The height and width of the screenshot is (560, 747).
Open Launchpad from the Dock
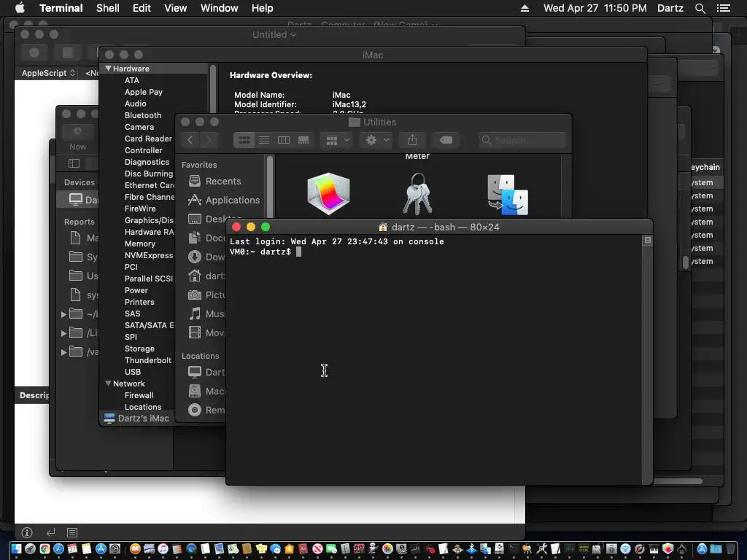[30, 548]
